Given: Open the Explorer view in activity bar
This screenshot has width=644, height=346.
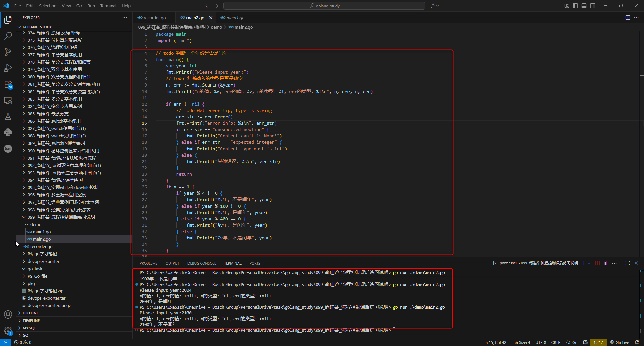Looking at the screenshot, I should coord(8,20).
